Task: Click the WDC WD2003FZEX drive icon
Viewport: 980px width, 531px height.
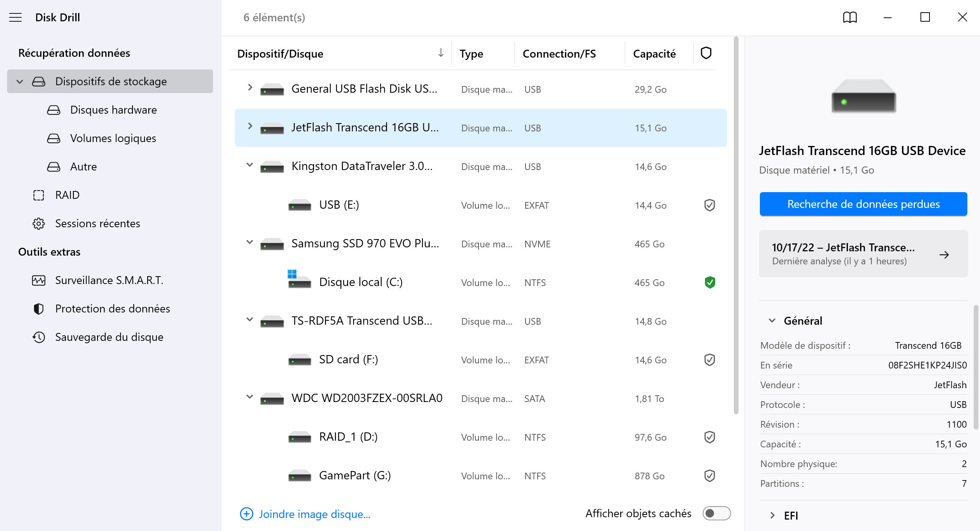Action: pos(272,399)
